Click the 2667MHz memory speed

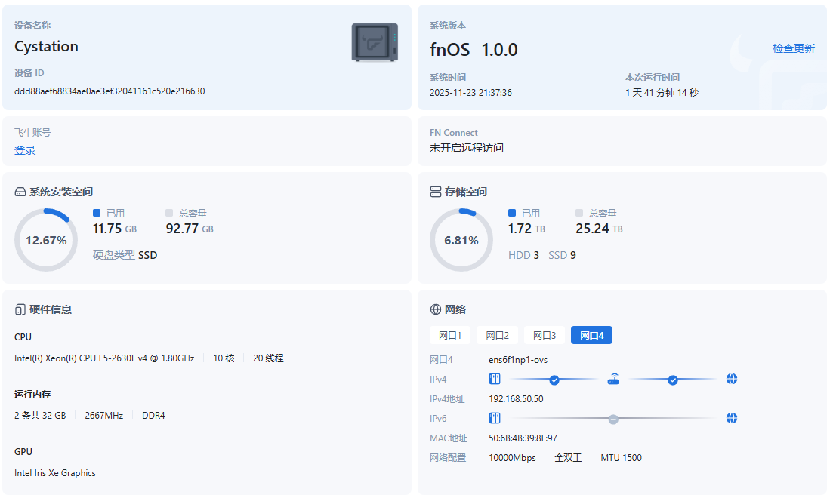104,416
